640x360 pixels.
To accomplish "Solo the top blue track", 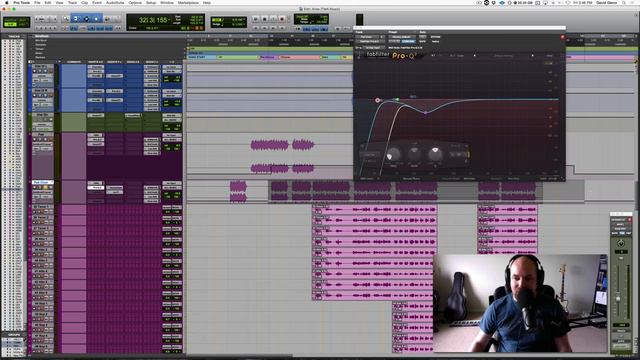I will click(45, 71).
